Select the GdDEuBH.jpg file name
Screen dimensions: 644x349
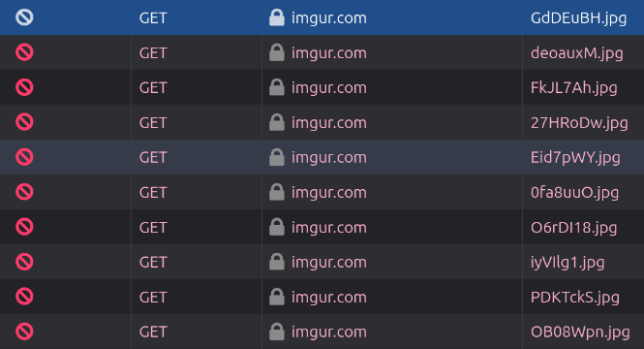579,18
